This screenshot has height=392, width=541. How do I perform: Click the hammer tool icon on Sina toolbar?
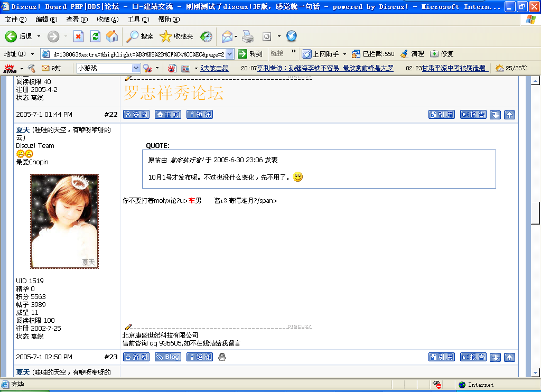(x=31, y=68)
